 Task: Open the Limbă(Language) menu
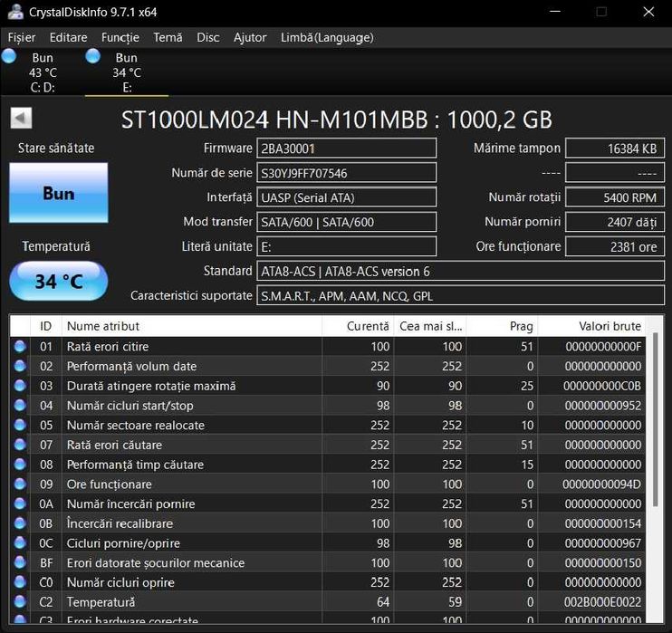point(327,38)
